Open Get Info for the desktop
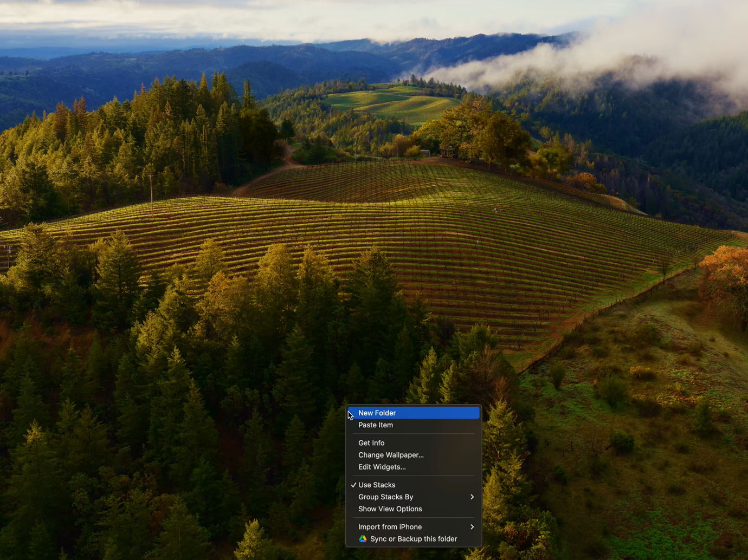 [371, 443]
